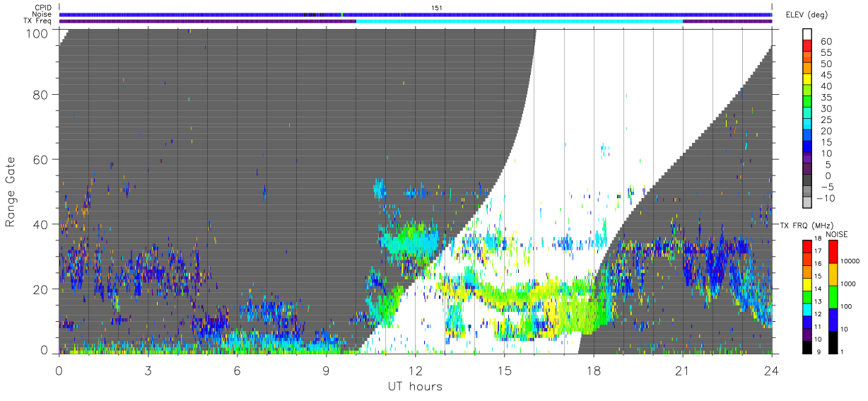The image size is (868, 401).
Task: Pick the red top segment of the TX FRQ colorbar
Action: coord(808,246)
